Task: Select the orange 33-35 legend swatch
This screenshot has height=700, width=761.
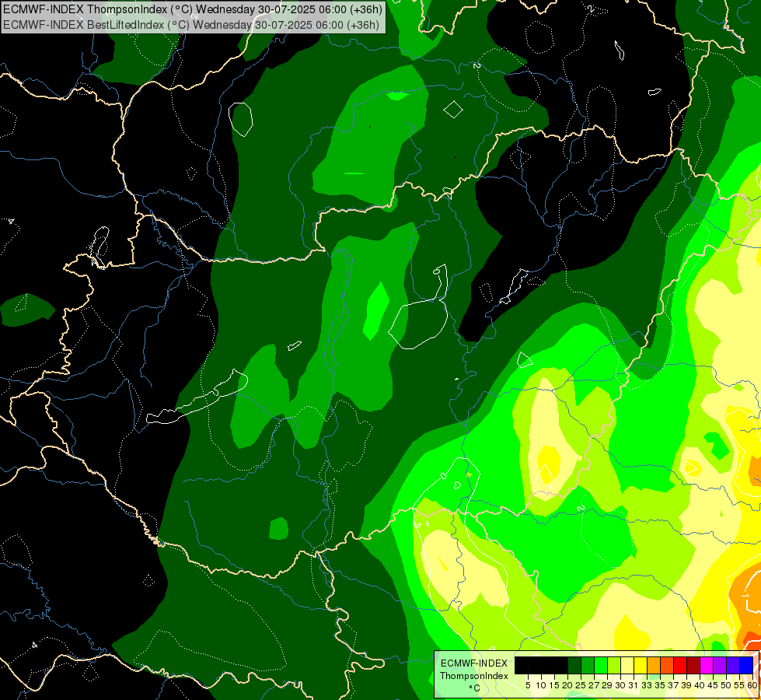Action: coord(654,665)
